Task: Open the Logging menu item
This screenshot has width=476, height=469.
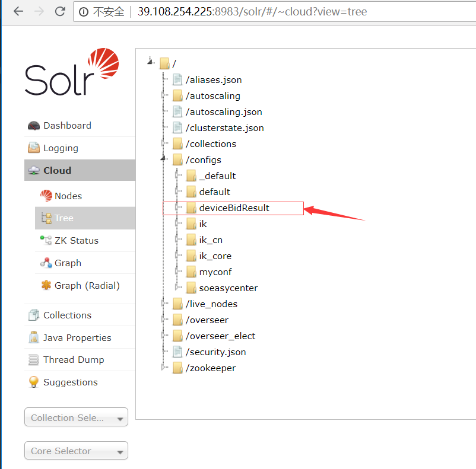Action: coord(61,148)
